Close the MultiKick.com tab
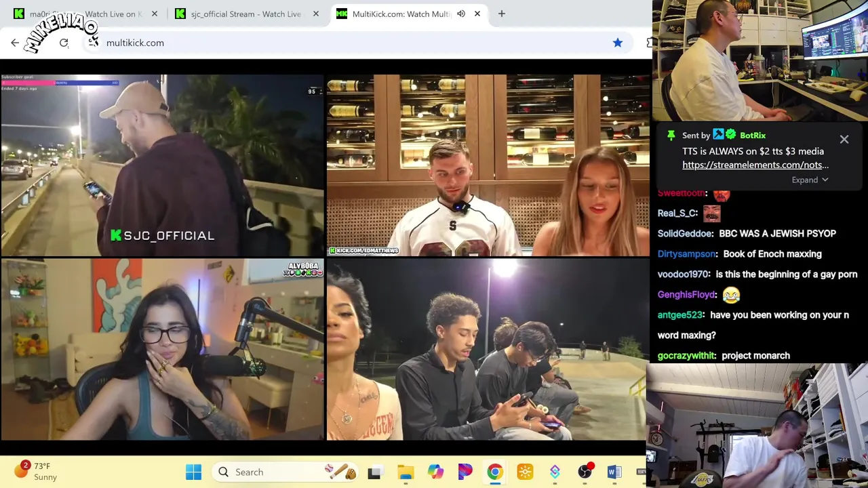 (x=477, y=14)
